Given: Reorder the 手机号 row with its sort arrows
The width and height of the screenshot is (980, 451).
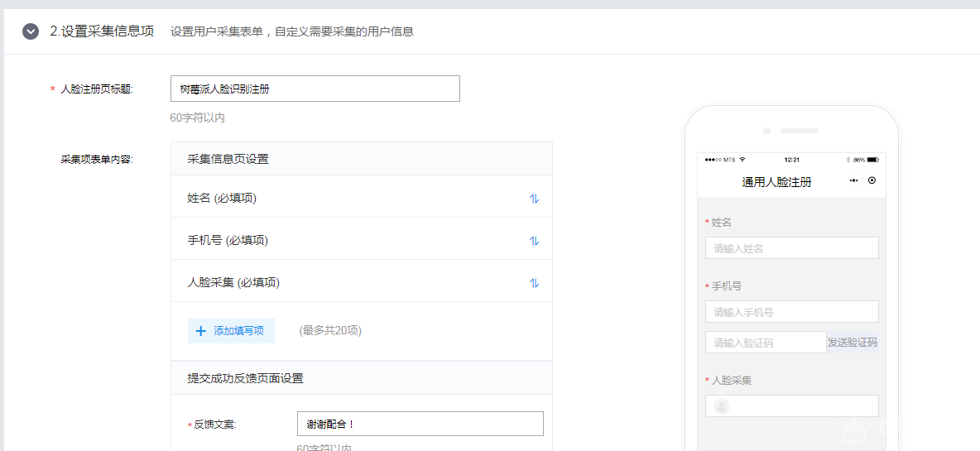Looking at the screenshot, I should tap(534, 241).
